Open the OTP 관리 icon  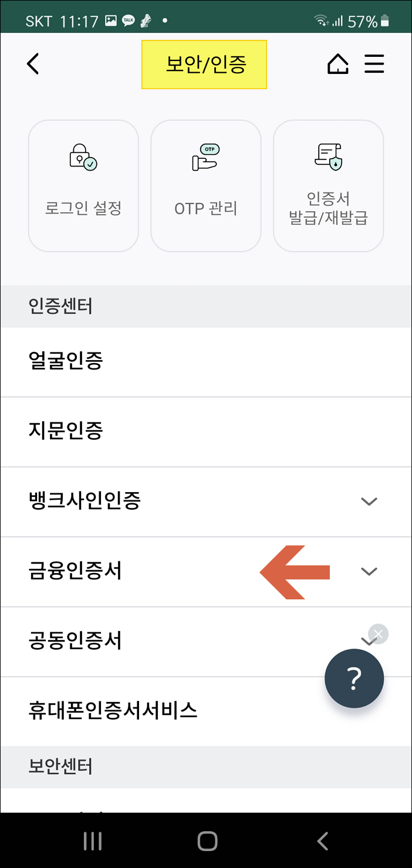point(205,185)
